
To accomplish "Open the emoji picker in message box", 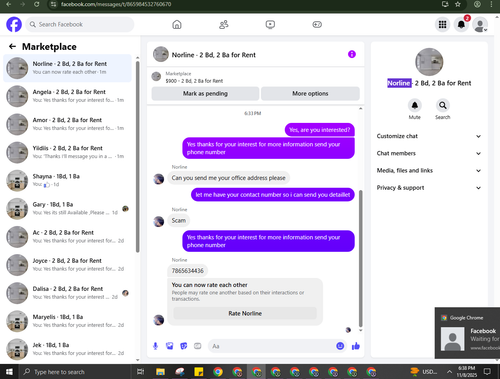I will pos(340,346).
